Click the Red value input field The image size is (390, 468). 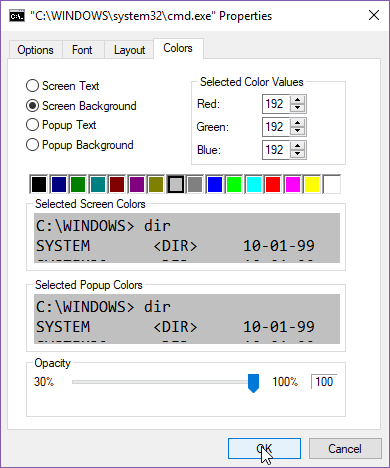276,104
